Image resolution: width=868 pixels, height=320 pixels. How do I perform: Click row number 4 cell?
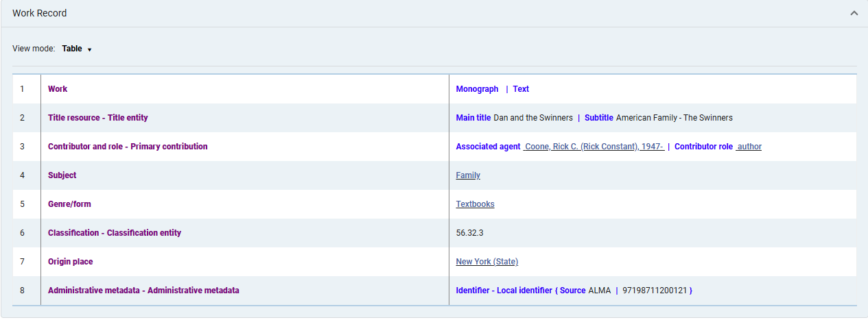[x=26, y=175]
